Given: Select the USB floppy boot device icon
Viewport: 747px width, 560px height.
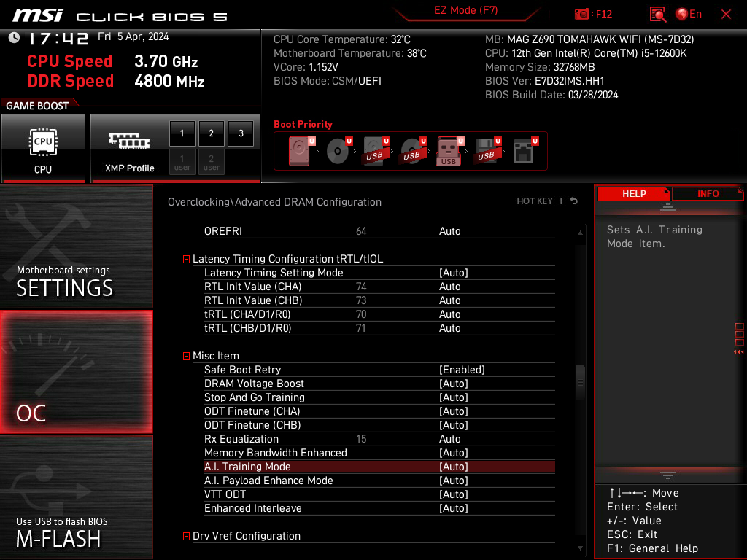Looking at the screenshot, I should tap(487, 151).
